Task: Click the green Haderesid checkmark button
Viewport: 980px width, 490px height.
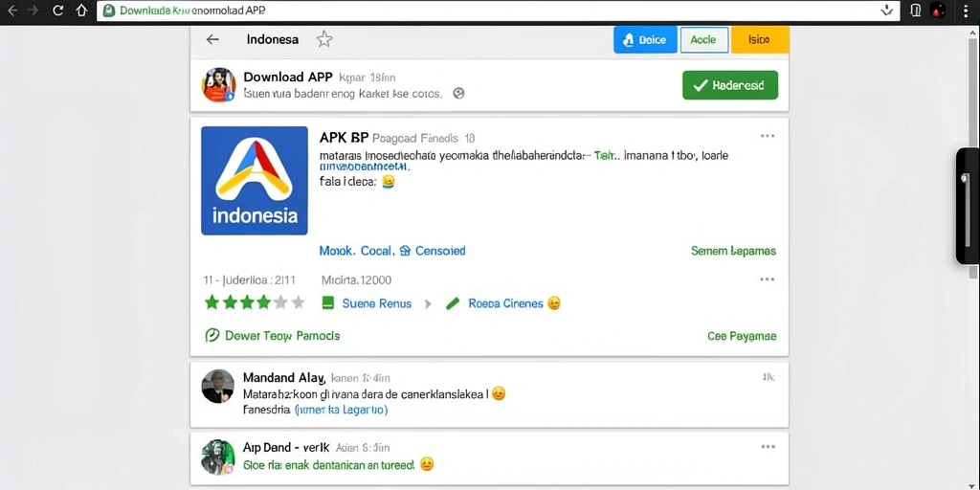Action: pos(730,85)
